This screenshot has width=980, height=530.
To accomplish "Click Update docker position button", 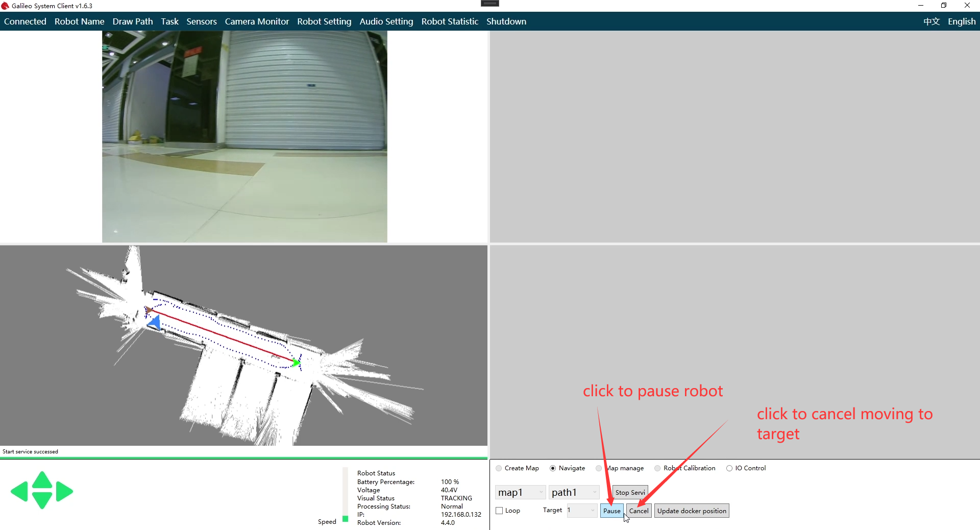I will coord(692,511).
